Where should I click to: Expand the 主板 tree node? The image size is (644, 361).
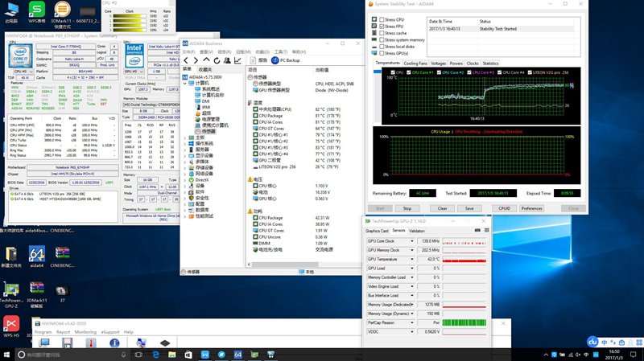(185, 137)
